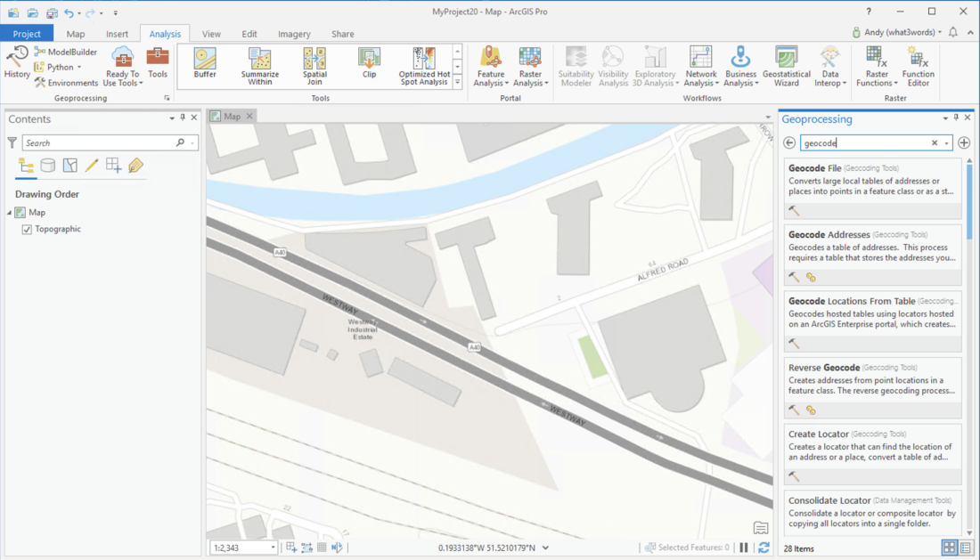This screenshot has height=560, width=980.
Task: Open the notifications bell
Action: tap(953, 32)
